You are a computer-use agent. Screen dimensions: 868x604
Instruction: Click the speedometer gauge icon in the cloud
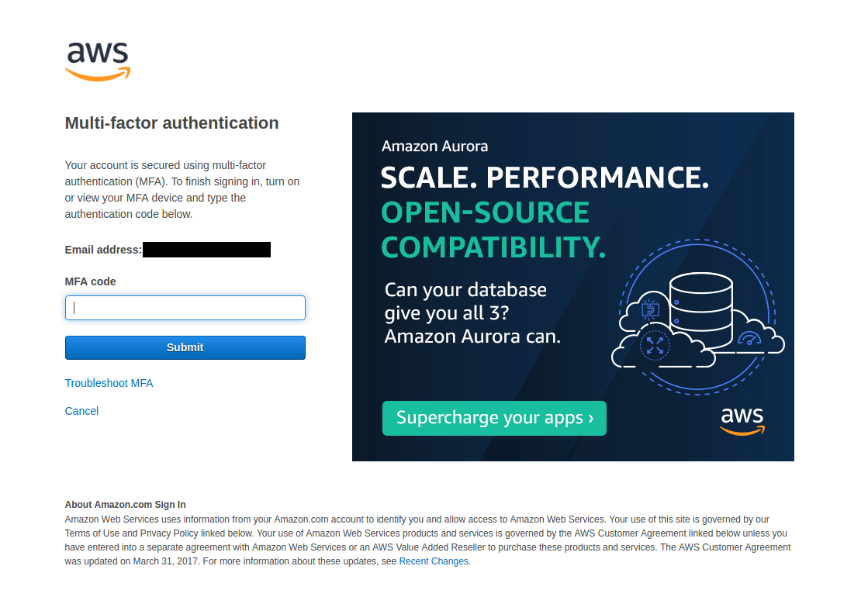[x=749, y=339]
